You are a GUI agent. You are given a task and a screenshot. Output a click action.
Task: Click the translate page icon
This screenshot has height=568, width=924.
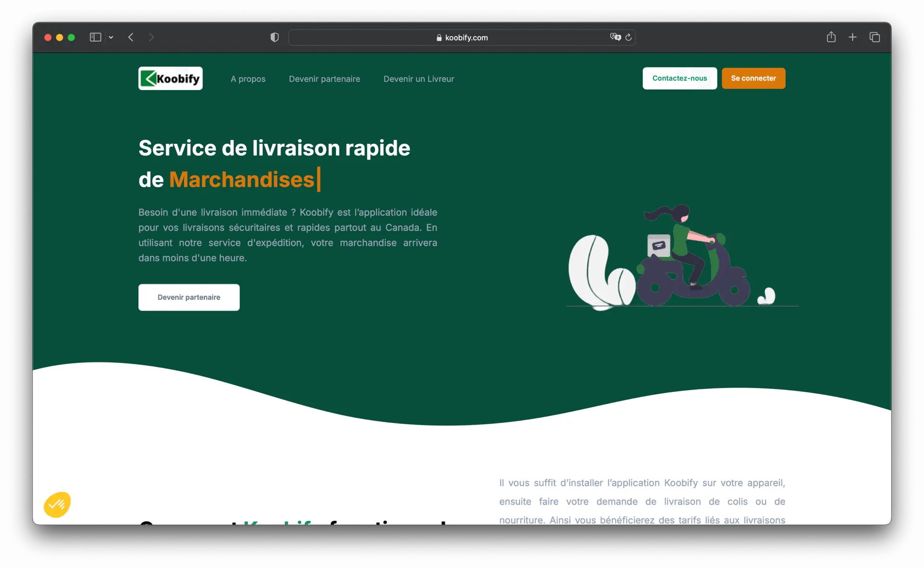(x=615, y=37)
